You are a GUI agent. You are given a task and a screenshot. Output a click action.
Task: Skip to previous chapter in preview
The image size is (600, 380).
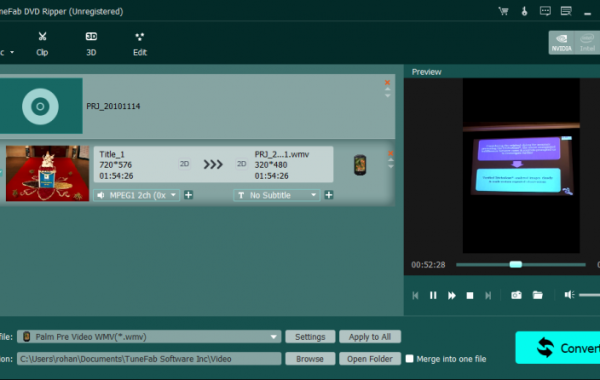[x=415, y=295]
